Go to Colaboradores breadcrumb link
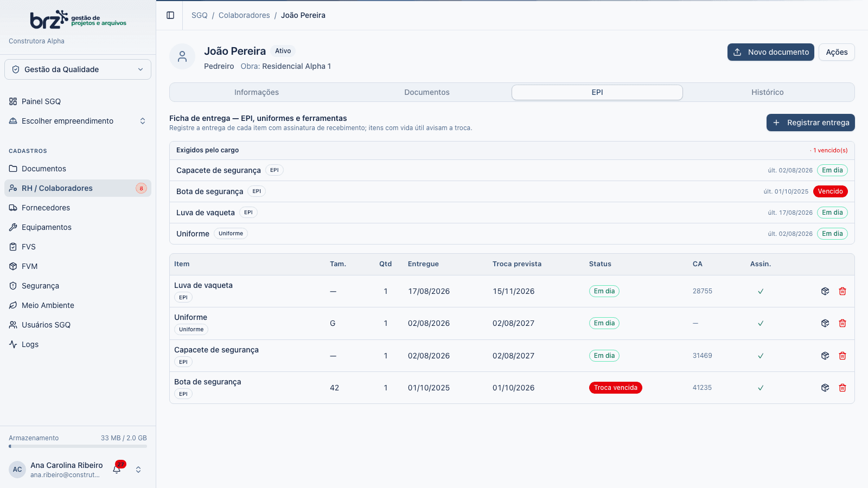 [244, 15]
